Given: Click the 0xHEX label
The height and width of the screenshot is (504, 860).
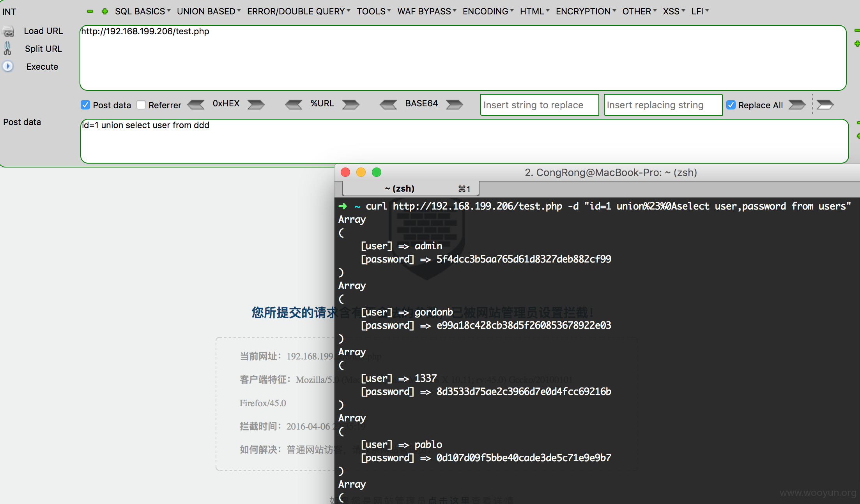Looking at the screenshot, I should click(226, 104).
